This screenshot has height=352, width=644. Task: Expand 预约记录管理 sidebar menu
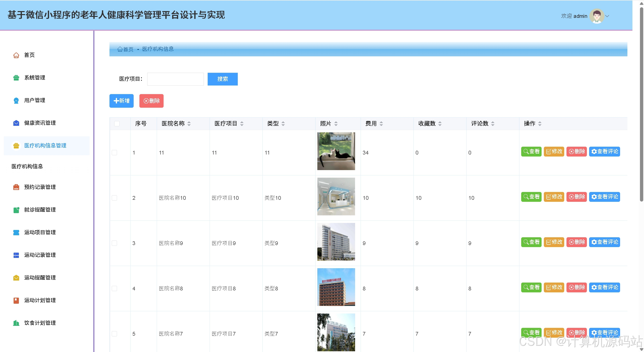pos(47,187)
